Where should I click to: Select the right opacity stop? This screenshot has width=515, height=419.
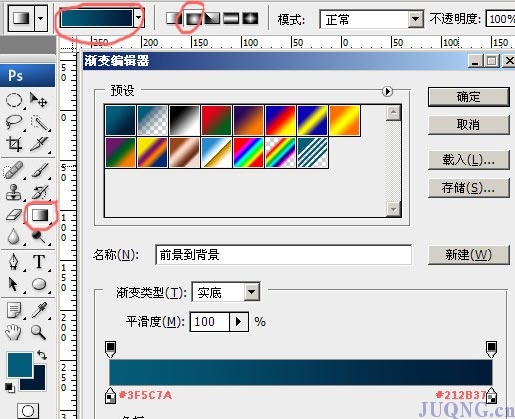point(491,349)
